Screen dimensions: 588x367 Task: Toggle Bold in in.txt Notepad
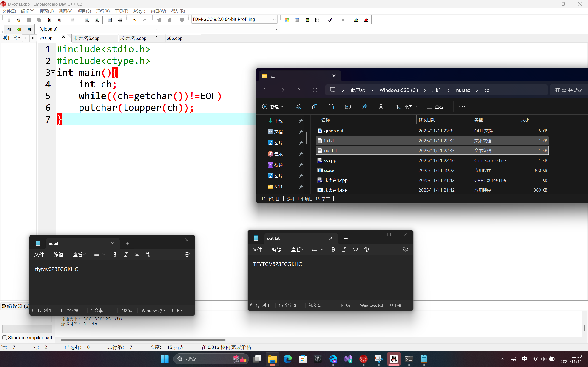point(115,254)
